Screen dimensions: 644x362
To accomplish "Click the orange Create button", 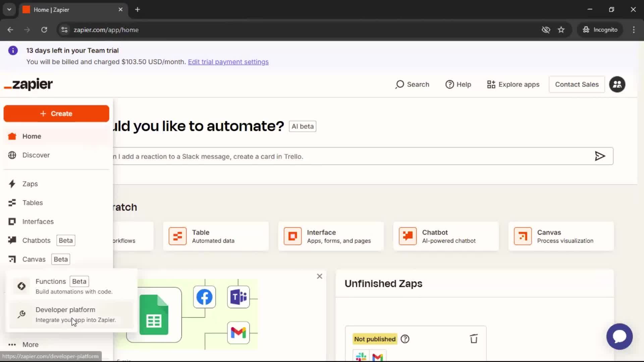I will (x=56, y=114).
